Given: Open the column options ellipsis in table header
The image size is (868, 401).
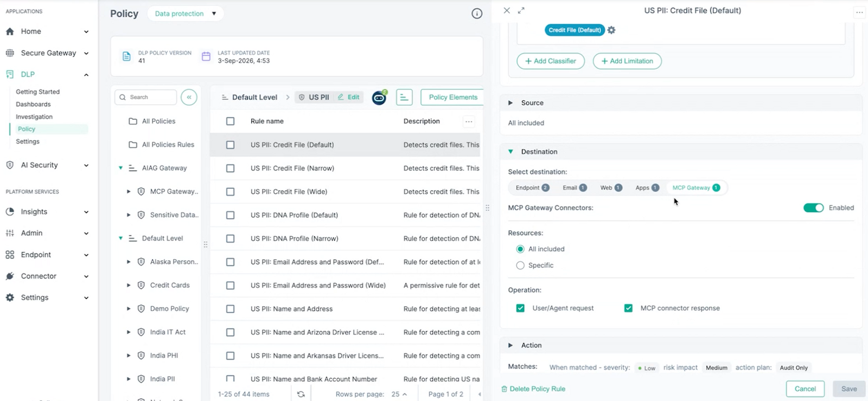Looking at the screenshot, I should tap(469, 121).
